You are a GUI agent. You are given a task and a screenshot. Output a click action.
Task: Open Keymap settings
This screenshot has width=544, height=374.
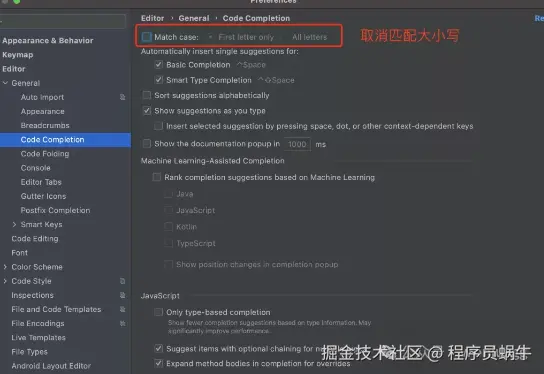(x=18, y=55)
